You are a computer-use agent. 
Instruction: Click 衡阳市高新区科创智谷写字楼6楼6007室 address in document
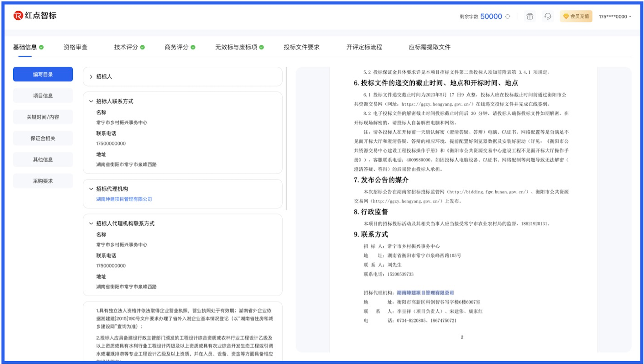click(438, 302)
